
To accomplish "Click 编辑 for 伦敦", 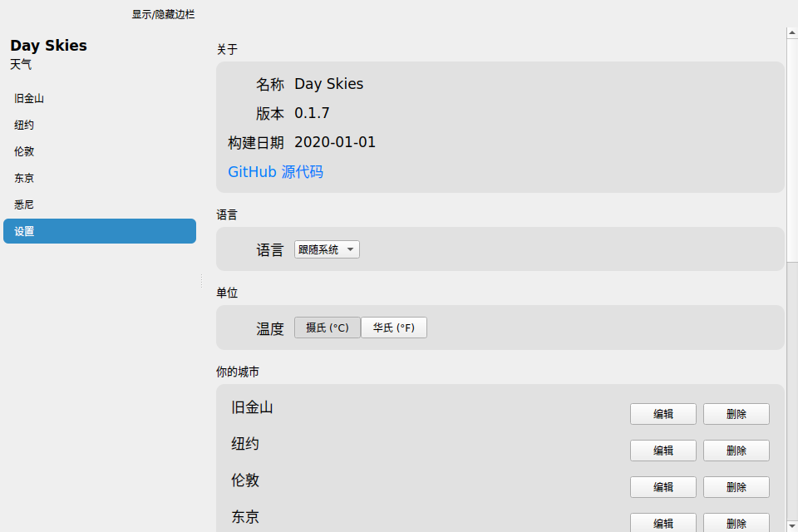I will tap(663, 487).
